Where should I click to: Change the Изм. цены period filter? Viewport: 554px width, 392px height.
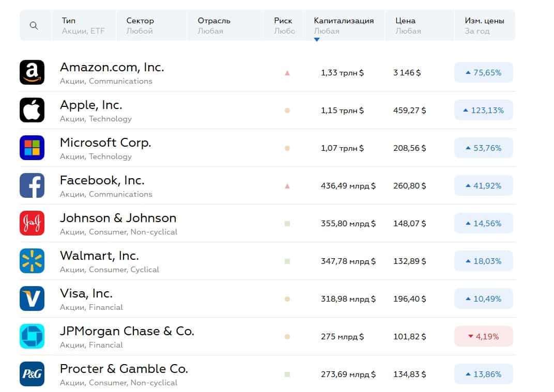[x=484, y=26]
